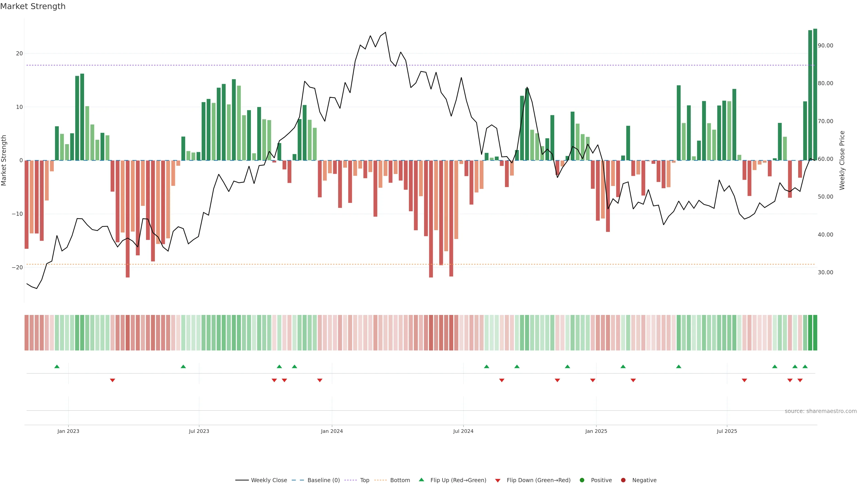
Task: Click the green Positive circle legend icon
Action: pyautogui.click(x=582, y=480)
